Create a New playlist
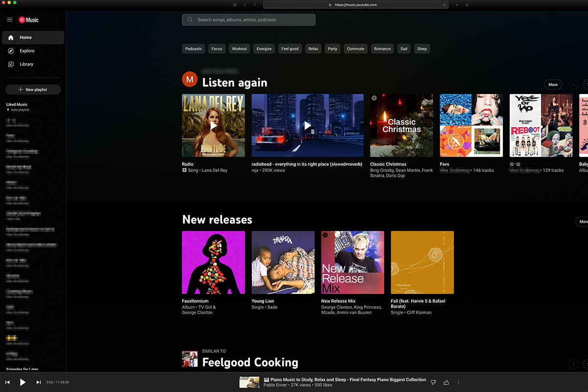588x392 pixels. [33, 89]
